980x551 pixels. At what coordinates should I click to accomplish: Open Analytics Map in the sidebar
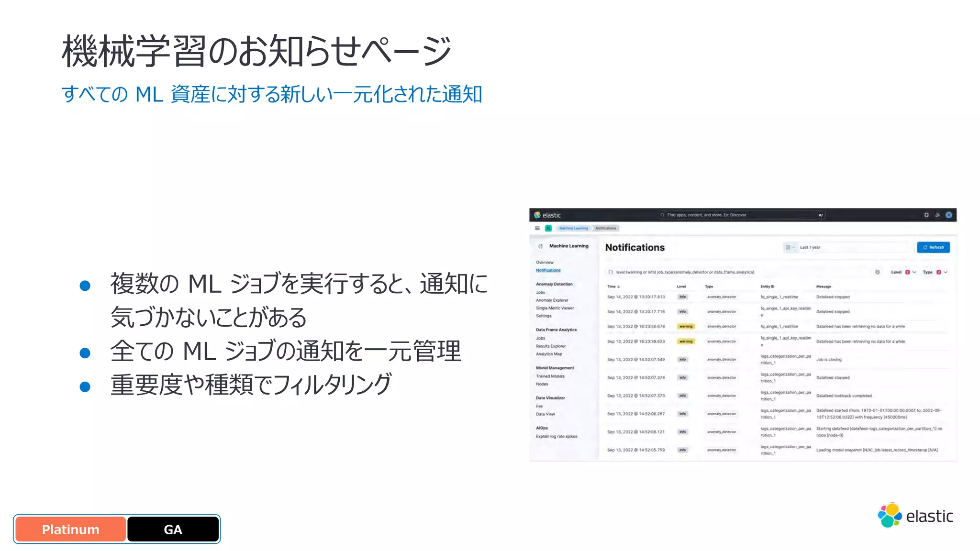tap(549, 354)
